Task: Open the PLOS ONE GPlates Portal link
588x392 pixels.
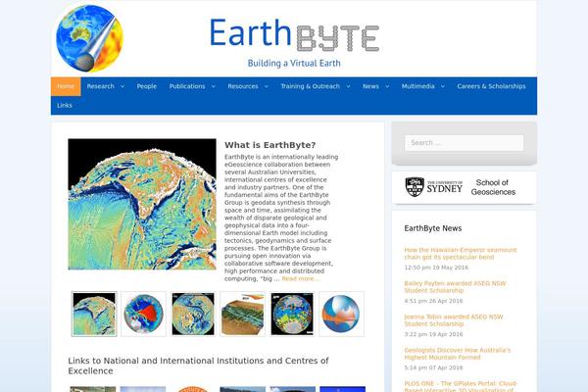Action: (x=461, y=386)
